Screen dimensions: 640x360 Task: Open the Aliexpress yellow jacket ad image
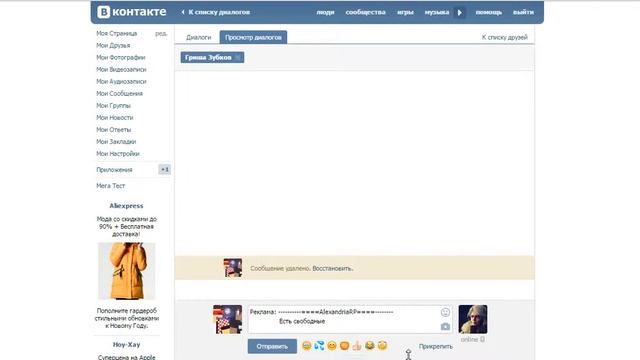tap(127, 271)
